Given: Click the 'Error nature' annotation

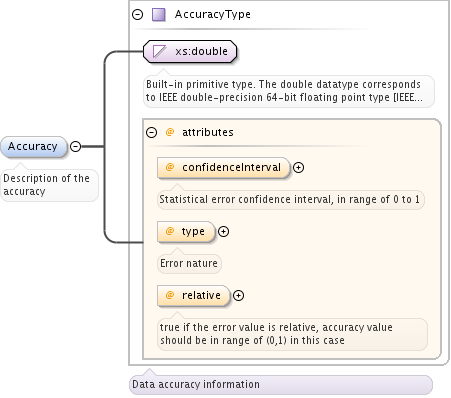Looking at the screenshot, I should coord(189,264).
